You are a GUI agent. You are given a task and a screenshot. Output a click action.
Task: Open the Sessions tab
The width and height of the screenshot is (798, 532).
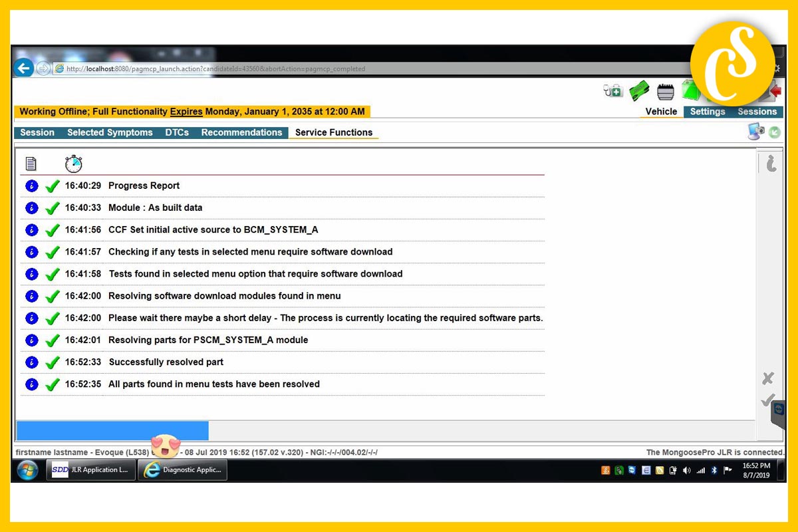[x=757, y=112]
